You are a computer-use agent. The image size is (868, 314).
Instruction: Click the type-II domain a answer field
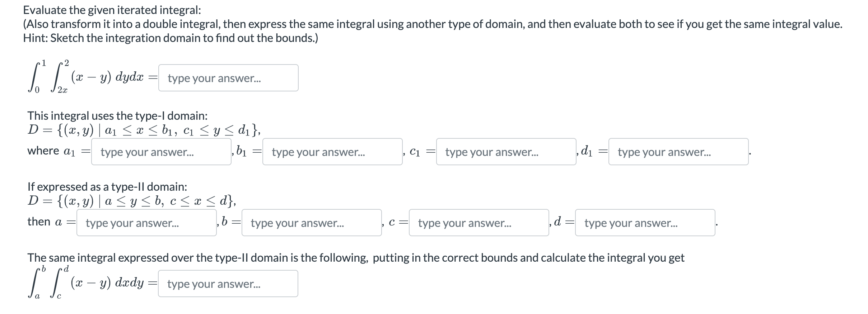click(145, 223)
